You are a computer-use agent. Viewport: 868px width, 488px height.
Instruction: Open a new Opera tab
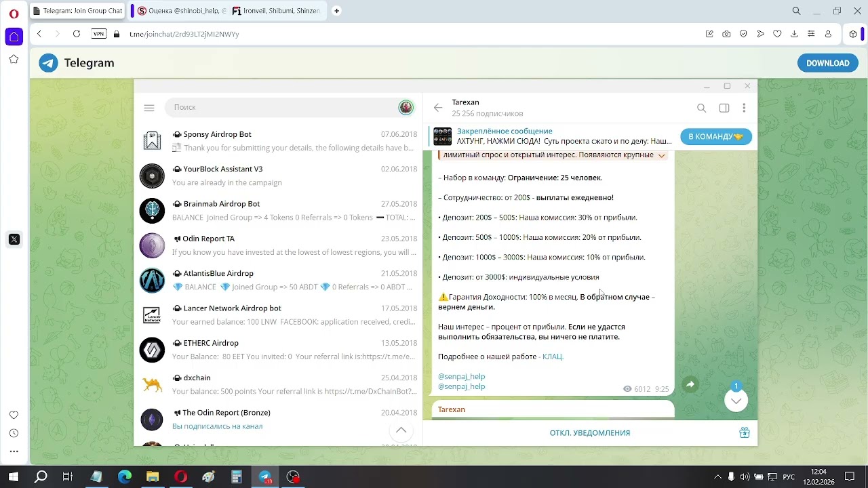coord(336,11)
